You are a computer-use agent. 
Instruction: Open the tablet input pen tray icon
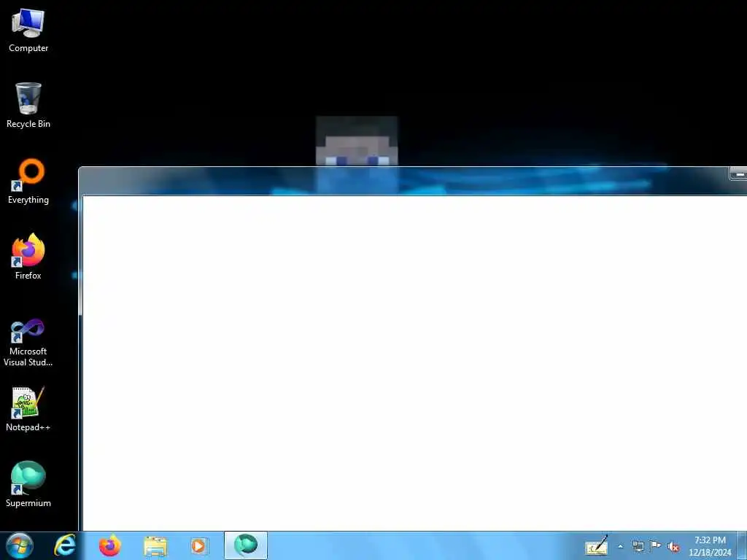coord(597,545)
